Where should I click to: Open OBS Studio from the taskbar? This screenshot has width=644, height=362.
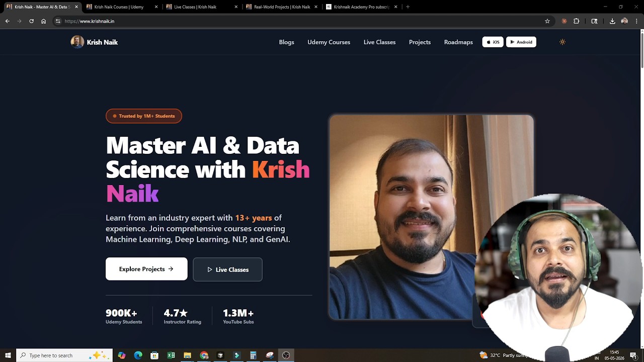tap(286, 355)
